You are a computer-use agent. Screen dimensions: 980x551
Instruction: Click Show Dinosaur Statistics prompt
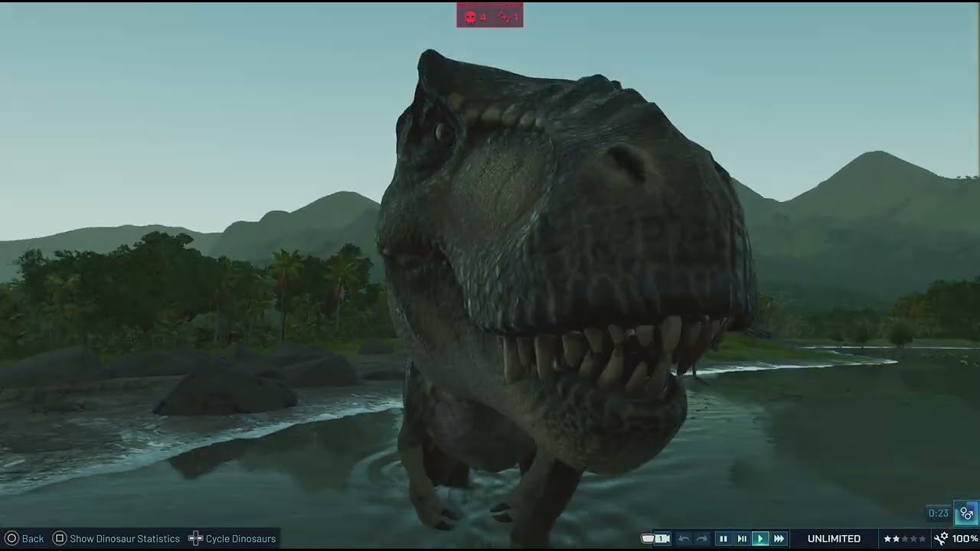tap(116, 539)
